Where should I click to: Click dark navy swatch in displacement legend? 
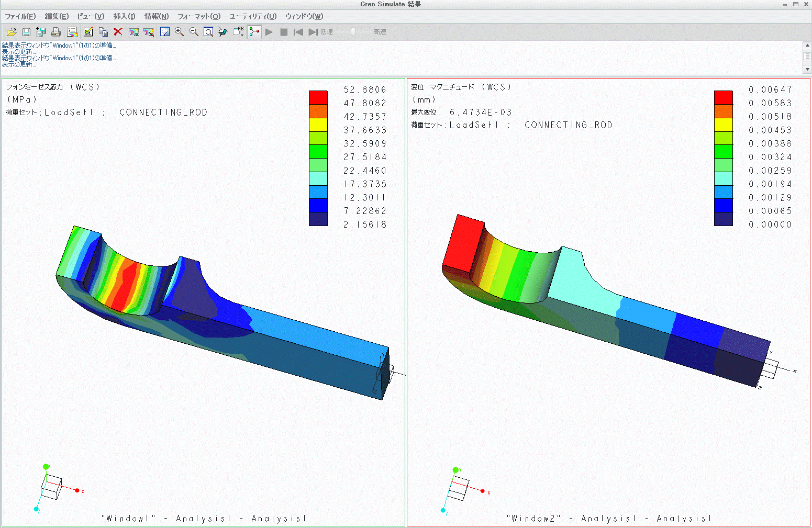(724, 219)
